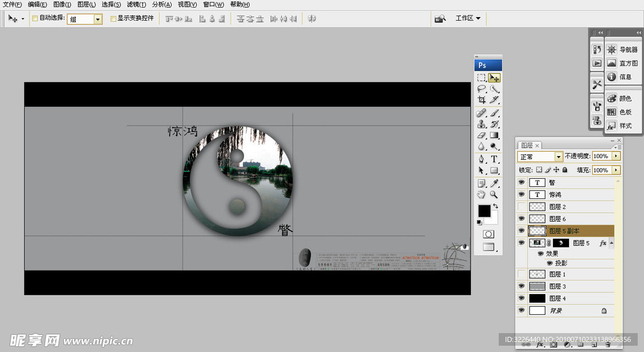Open the 工作区 workspace dropdown

pos(467,18)
